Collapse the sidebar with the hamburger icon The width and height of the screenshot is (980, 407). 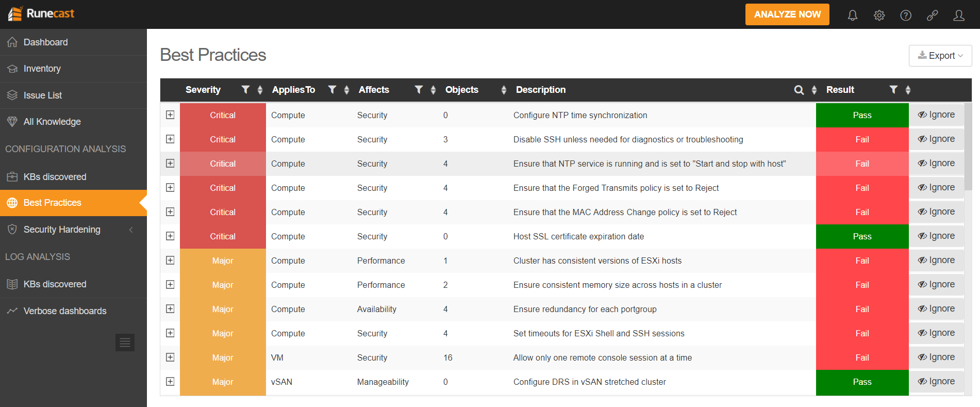[x=125, y=343]
